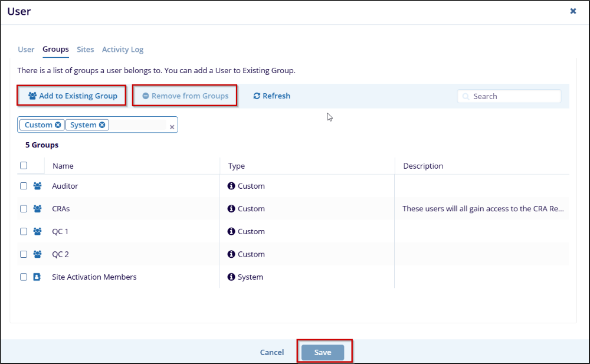Remove the Custom filter tag

pyautogui.click(x=58, y=125)
